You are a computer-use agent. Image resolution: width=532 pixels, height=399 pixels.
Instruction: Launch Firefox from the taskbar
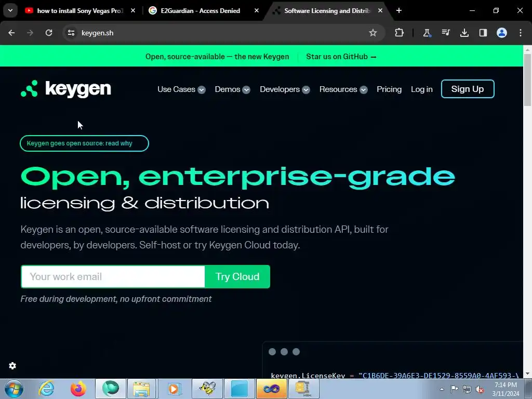[x=78, y=389]
